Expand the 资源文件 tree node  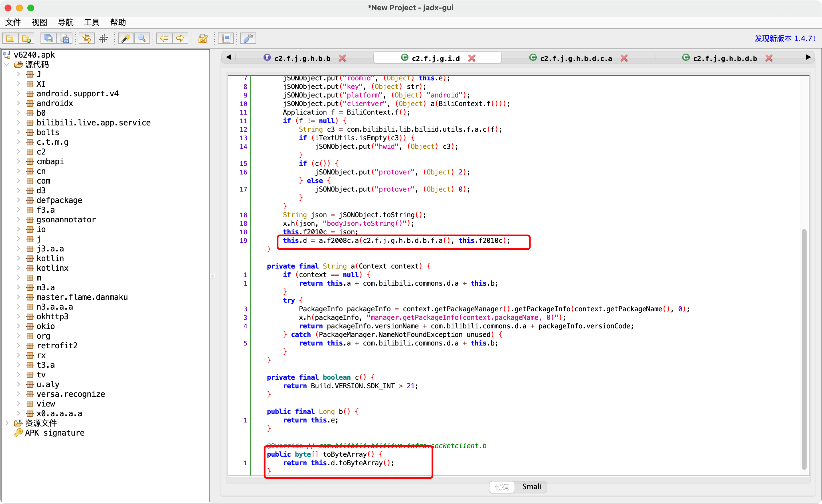coord(7,423)
